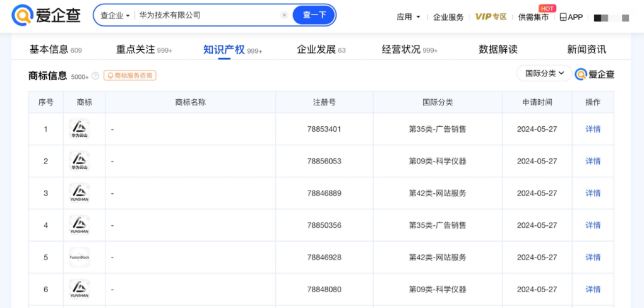Click the 爱企查 logo beside 国际分类
Screen dimensions: 644x308
tap(595, 74)
